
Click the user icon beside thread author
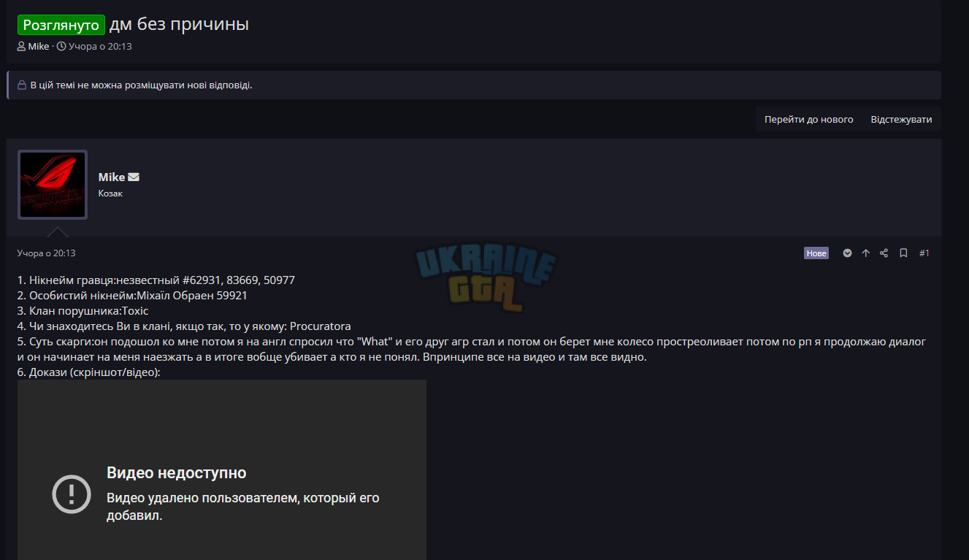(x=22, y=46)
